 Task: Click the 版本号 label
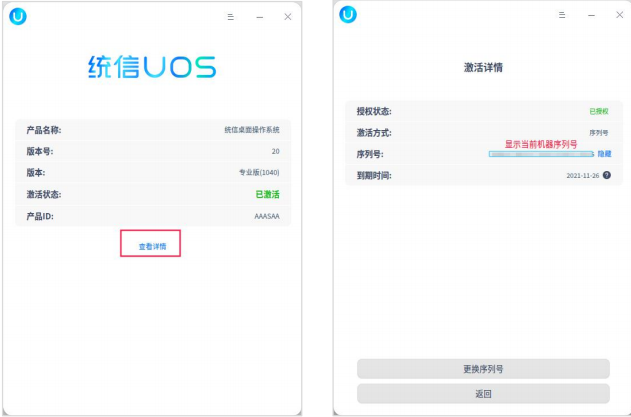[x=40, y=151]
